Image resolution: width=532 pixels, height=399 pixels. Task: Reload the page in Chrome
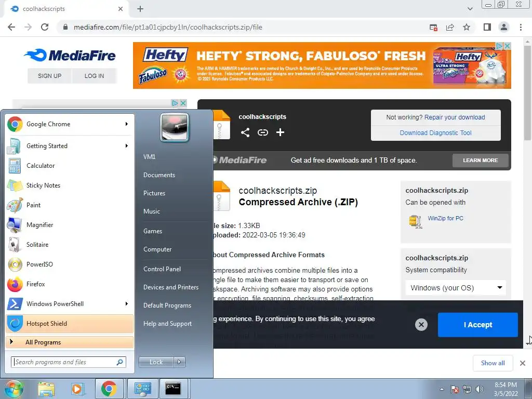tap(45, 27)
